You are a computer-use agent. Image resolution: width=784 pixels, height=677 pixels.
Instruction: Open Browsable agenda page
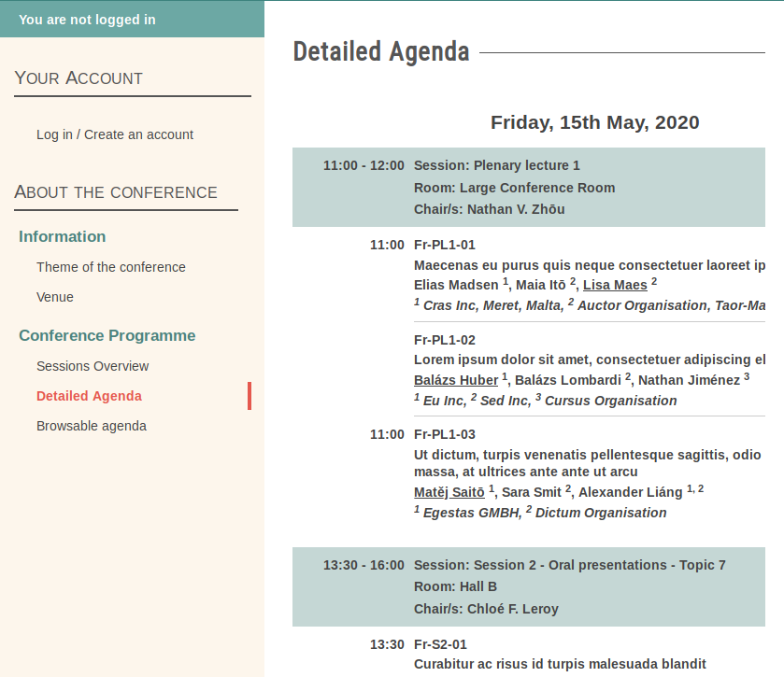[x=92, y=426]
